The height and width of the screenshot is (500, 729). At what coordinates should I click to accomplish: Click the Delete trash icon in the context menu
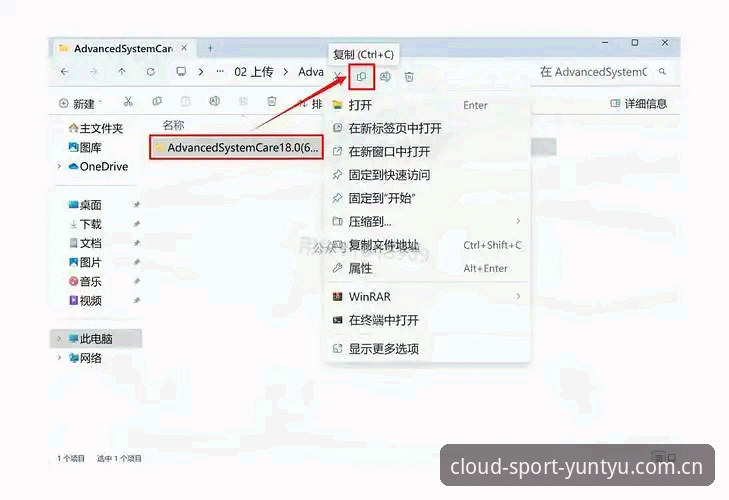(409, 77)
